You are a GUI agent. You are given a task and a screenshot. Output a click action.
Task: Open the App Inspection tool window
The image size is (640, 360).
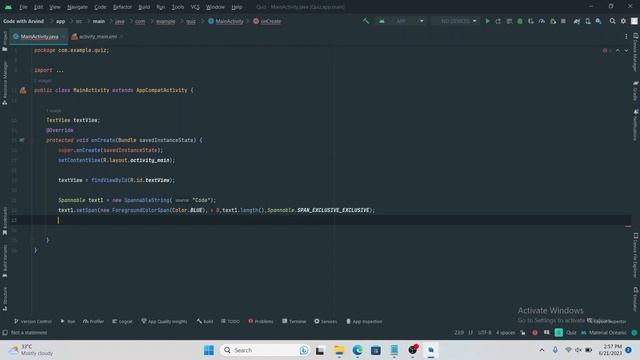point(364,322)
